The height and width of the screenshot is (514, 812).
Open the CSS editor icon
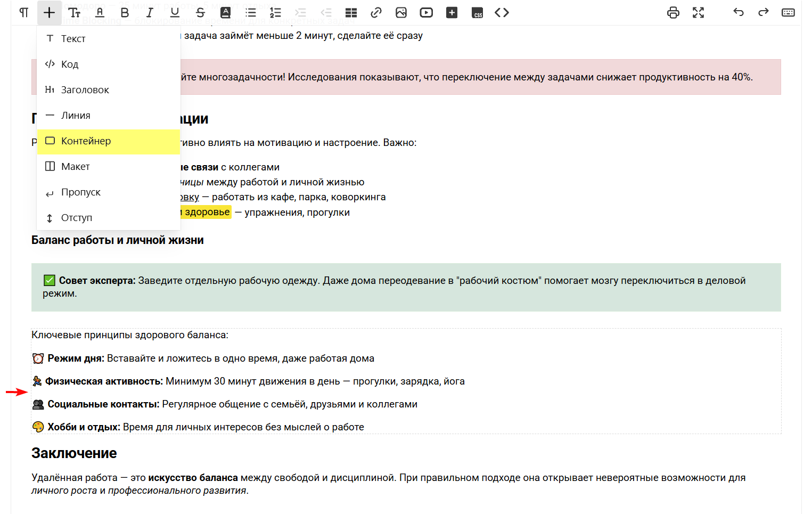pos(478,13)
